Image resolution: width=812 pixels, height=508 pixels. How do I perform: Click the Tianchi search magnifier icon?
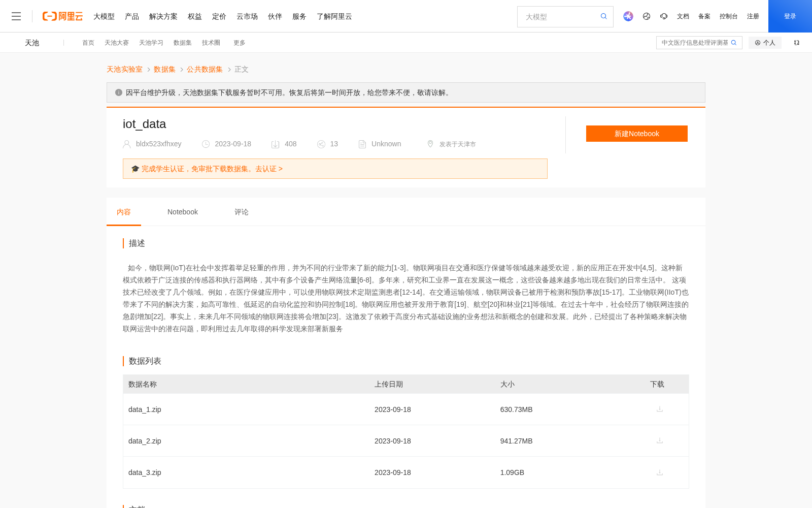[734, 43]
